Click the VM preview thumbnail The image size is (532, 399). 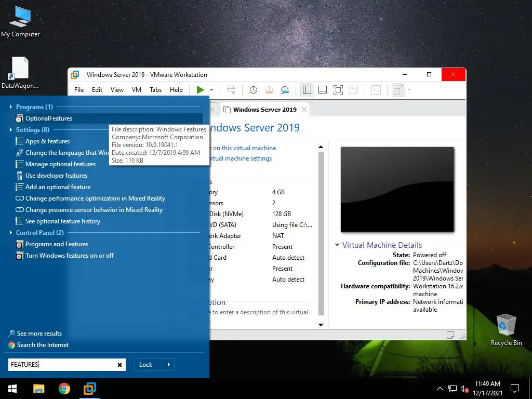[x=397, y=189]
